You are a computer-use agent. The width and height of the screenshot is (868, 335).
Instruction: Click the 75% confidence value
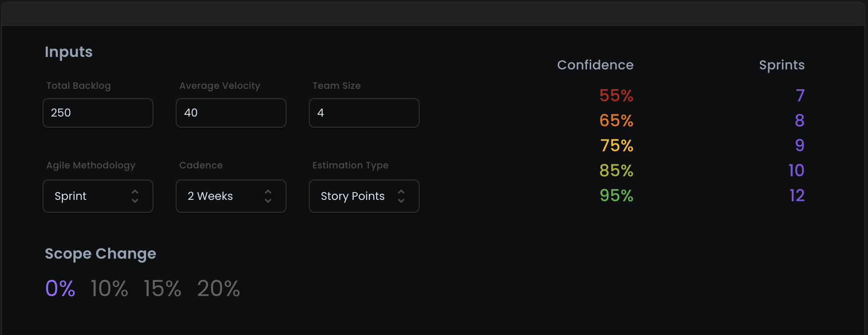(x=617, y=146)
